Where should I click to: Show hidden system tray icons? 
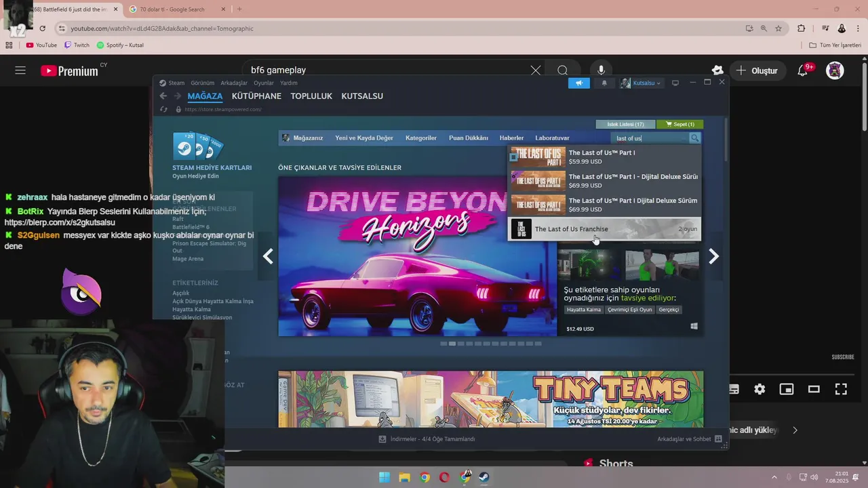pos(774,477)
